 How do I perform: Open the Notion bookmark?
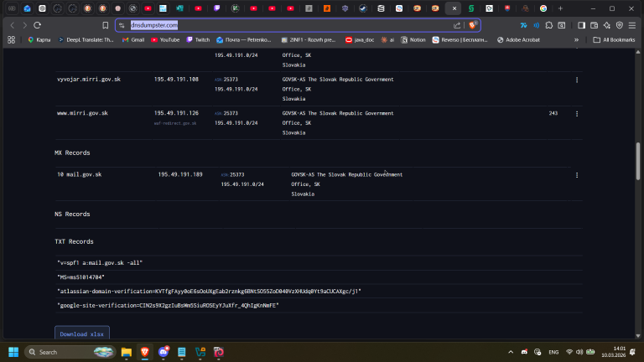tap(413, 40)
